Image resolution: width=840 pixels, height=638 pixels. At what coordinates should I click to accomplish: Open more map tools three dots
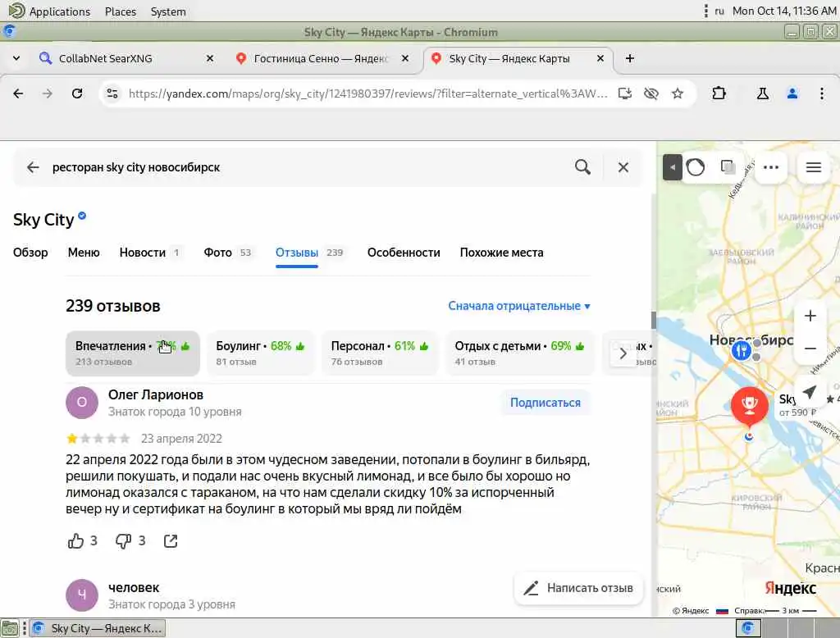click(771, 167)
